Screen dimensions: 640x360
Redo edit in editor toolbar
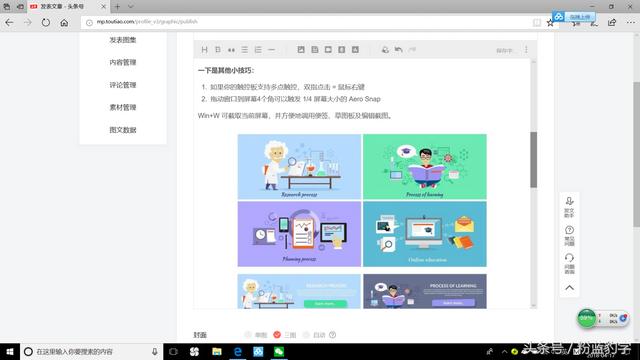[412, 49]
